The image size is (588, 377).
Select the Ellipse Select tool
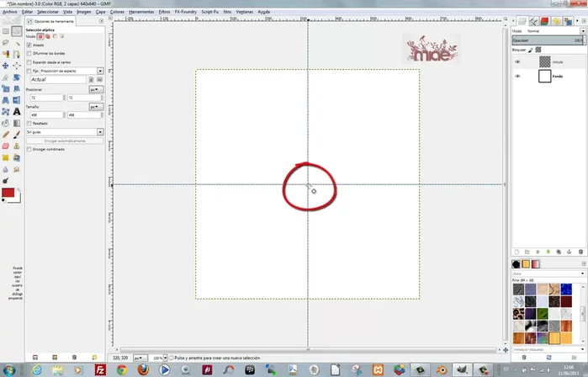[16, 31]
